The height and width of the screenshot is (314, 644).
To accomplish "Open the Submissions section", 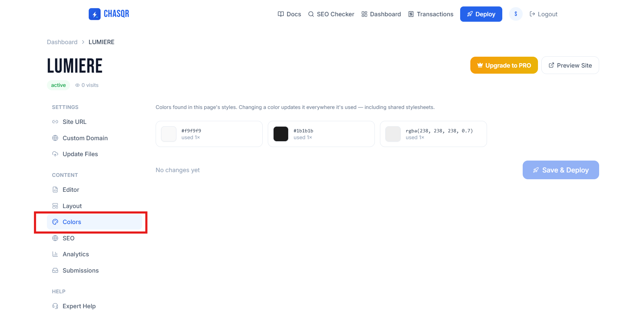I will (94, 271).
